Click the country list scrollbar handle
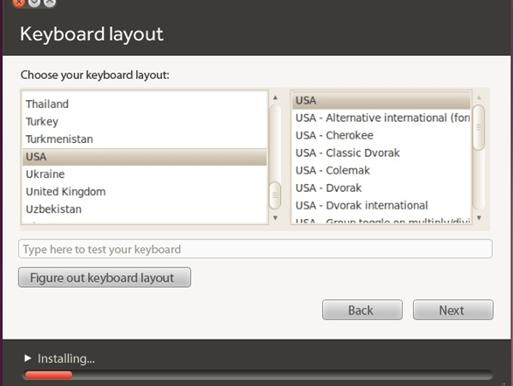Image resolution: width=513 pixels, height=386 pixels. 275,195
